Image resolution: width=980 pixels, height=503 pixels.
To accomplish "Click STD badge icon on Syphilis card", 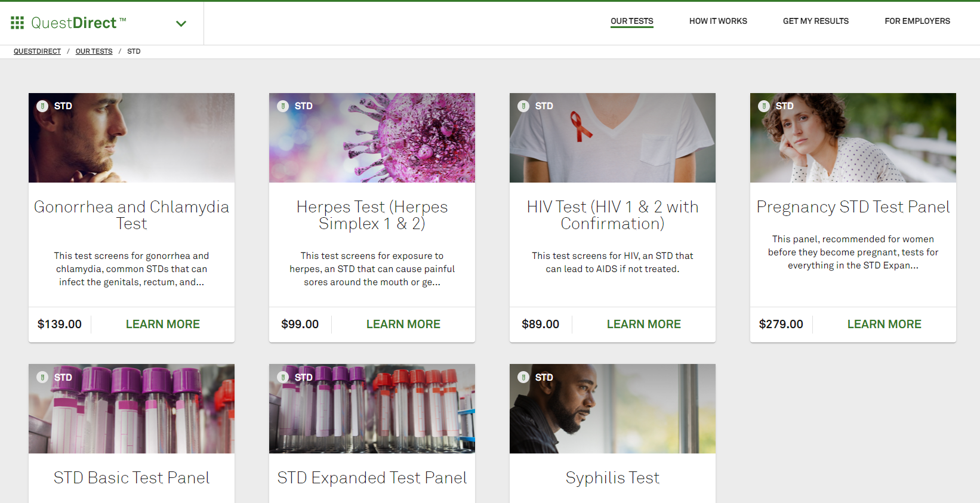I will pyautogui.click(x=523, y=377).
